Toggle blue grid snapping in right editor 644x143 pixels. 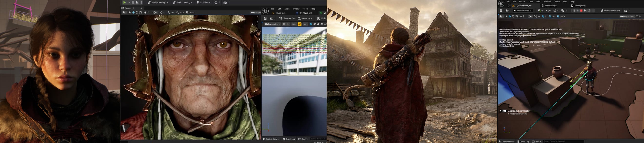[x=543, y=17]
